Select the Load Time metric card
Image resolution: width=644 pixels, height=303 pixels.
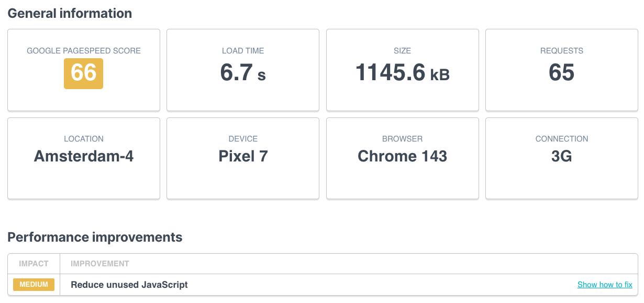[242, 70]
